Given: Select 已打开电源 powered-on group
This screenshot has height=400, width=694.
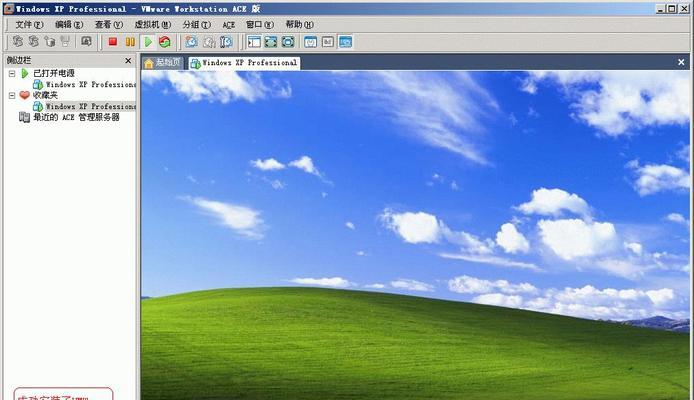Looking at the screenshot, I should (54, 73).
